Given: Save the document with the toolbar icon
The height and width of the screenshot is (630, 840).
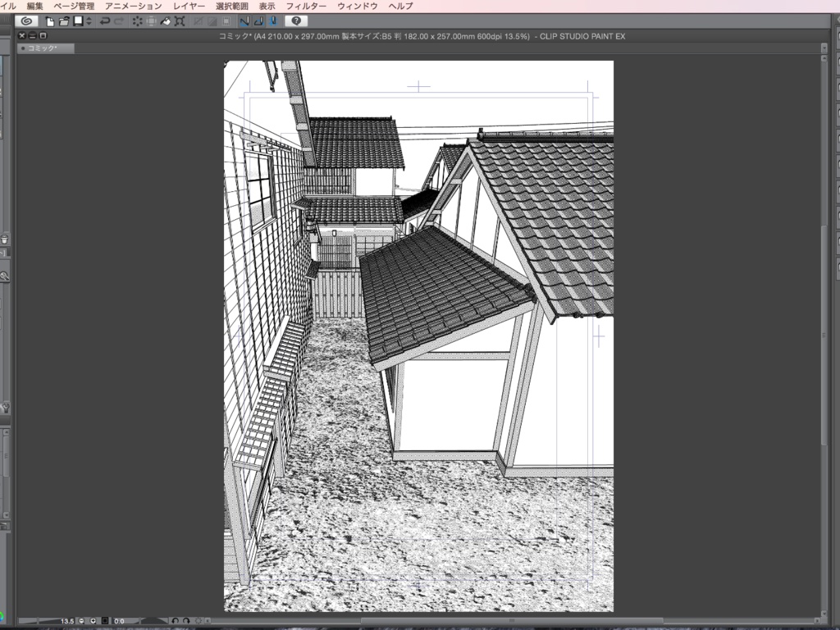Looking at the screenshot, I should click(x=76, y=21).
